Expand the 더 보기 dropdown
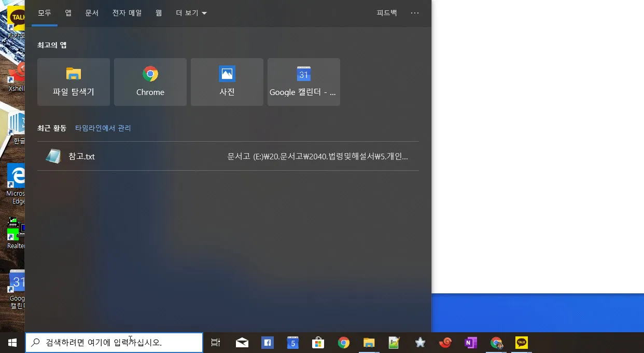Viewport: 644px width, 353px height. tap(190, 13)
